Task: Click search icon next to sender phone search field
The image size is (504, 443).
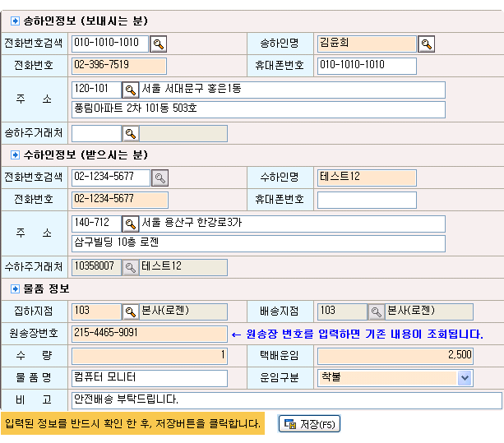Action: coord(160,44)
